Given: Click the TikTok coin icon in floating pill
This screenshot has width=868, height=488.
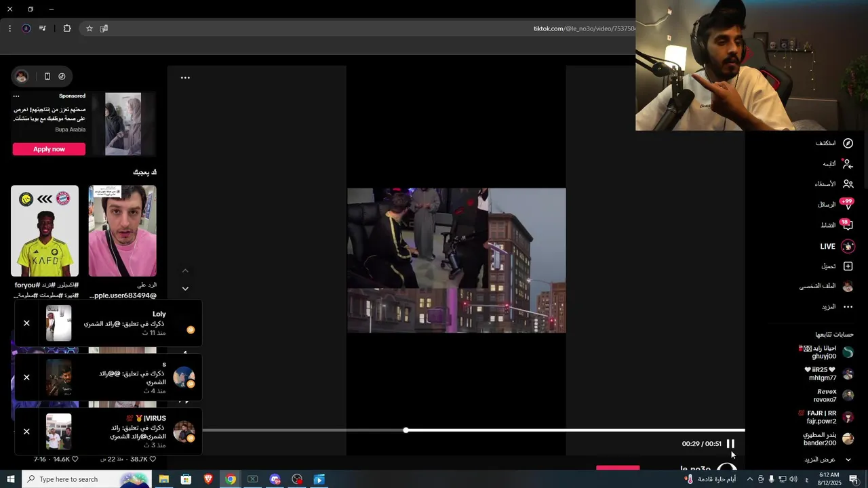Looking at the screenshot, I should [x=62, y=77].
